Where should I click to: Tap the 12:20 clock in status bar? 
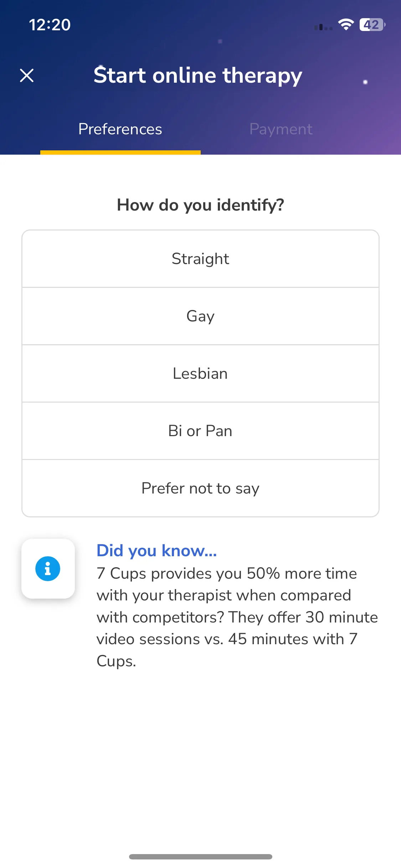tap(50, 25)
